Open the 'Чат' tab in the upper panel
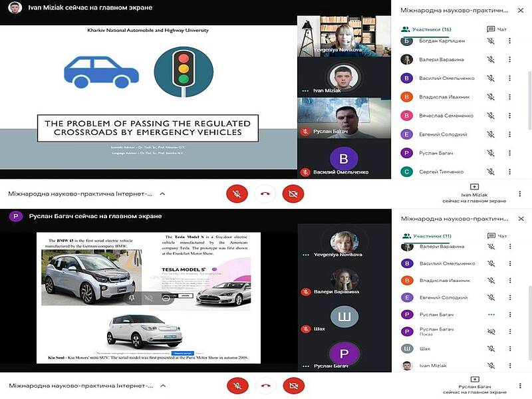The width and height of the screenshot is (532, 399). pyautogui.click(x=497, y=29)
